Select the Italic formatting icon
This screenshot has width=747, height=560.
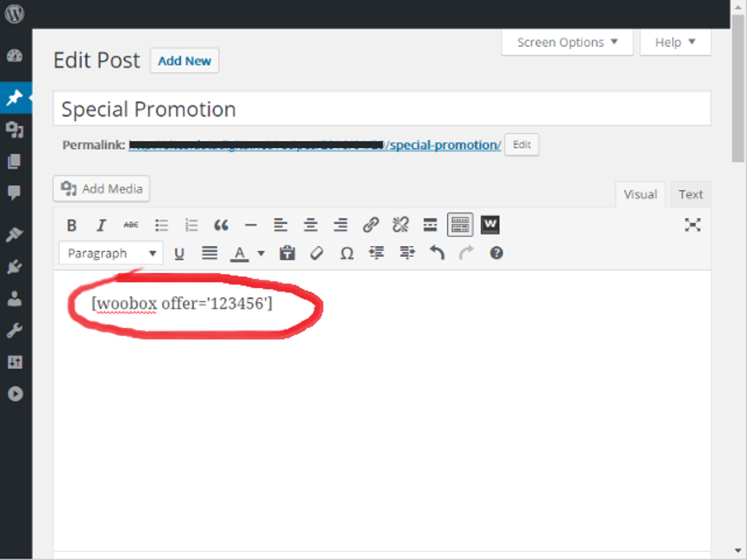(101, 225)
